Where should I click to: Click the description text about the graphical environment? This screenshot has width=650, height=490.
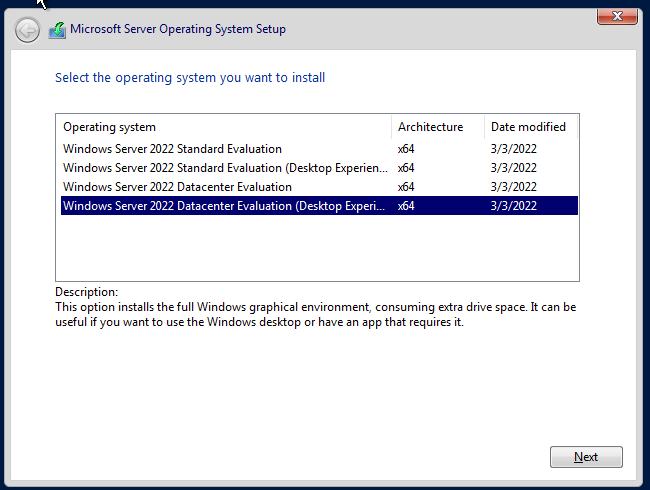tap(315, 314)
